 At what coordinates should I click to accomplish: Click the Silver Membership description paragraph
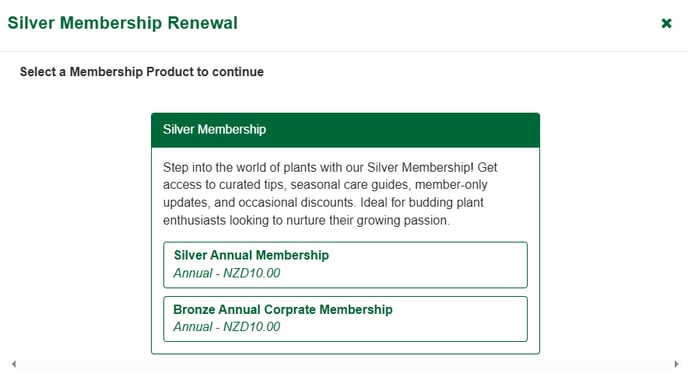(330, 194)
